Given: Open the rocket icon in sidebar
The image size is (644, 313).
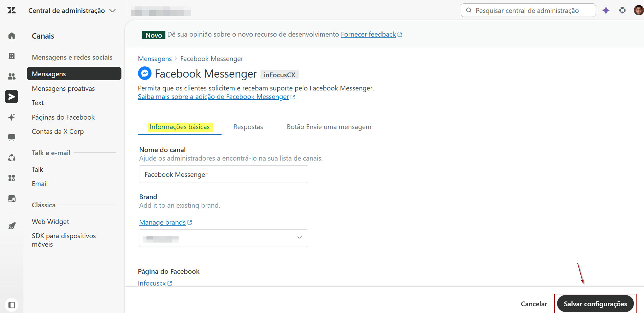Looking at the screenshot, I should 11,226.
